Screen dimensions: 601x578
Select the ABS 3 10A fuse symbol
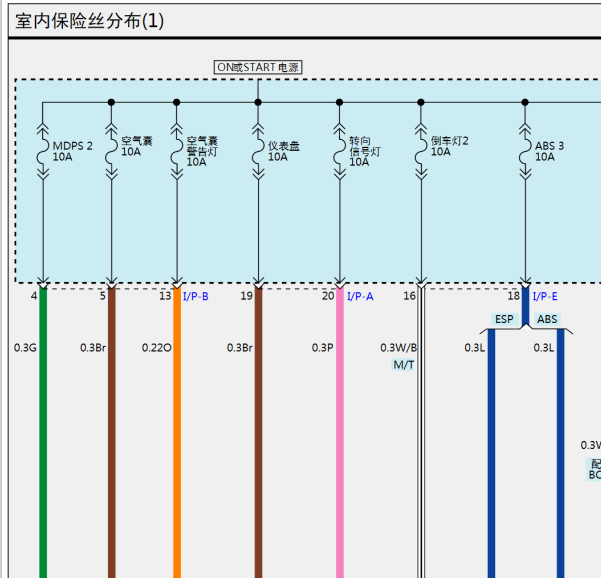tap(525, 151)
